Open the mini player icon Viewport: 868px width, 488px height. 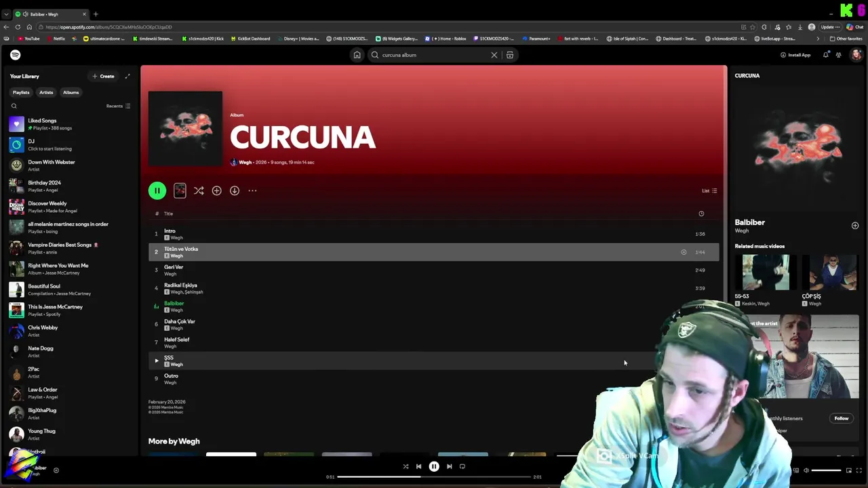click(x=848, y=470)
